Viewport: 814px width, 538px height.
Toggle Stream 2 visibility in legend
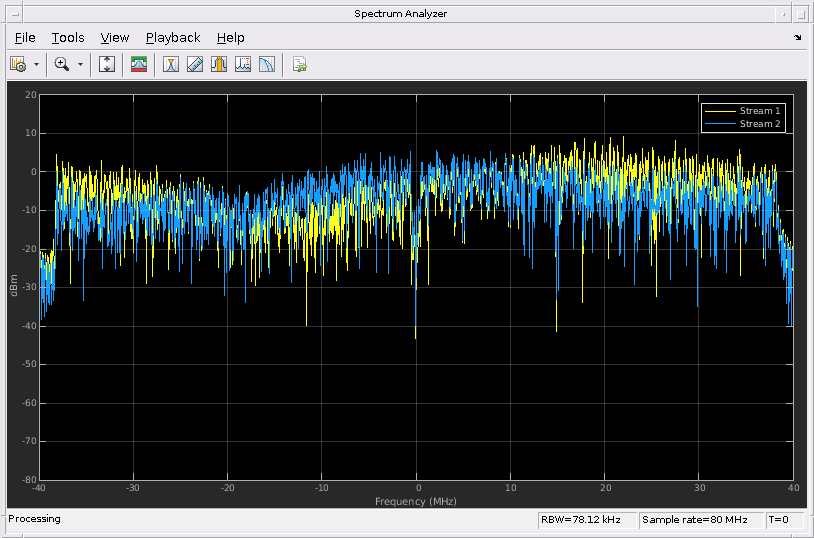pyautogui.click(x=760, y=124)
